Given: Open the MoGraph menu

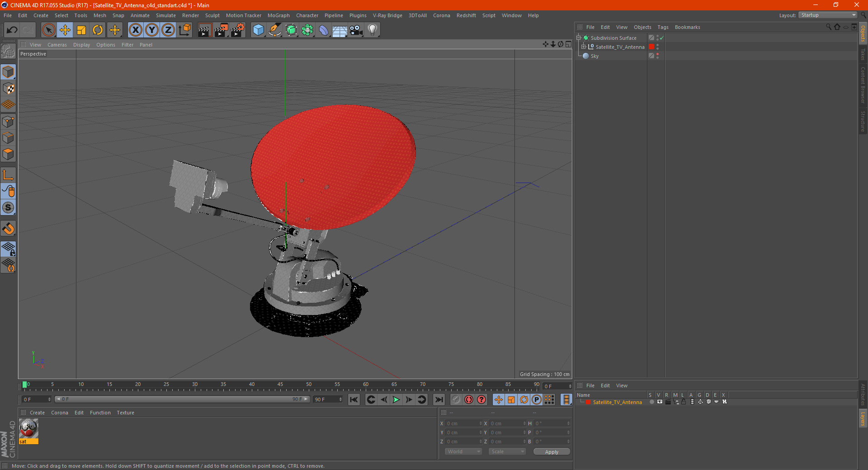Looking at the screenshot, I should tap(278, 15).
